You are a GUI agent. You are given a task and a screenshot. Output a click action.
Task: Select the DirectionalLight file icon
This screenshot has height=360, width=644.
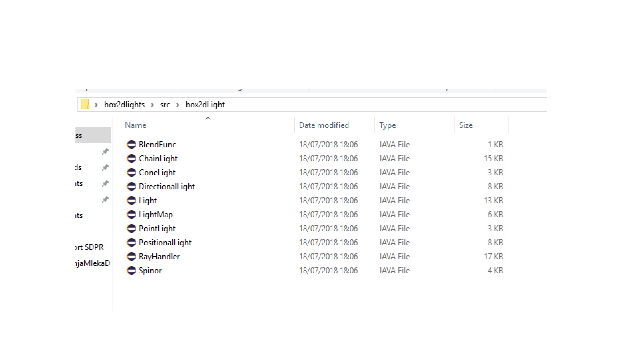pyautogui.click(x=131, y=186)
